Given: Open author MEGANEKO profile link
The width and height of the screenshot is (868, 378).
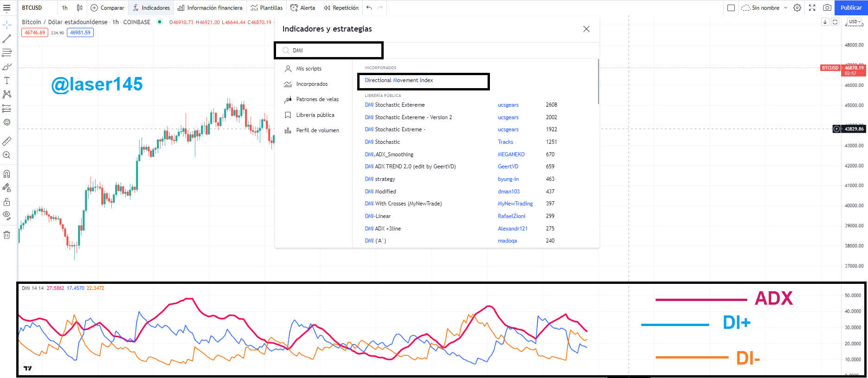Looking at the screenshot, I should [511, 154].
